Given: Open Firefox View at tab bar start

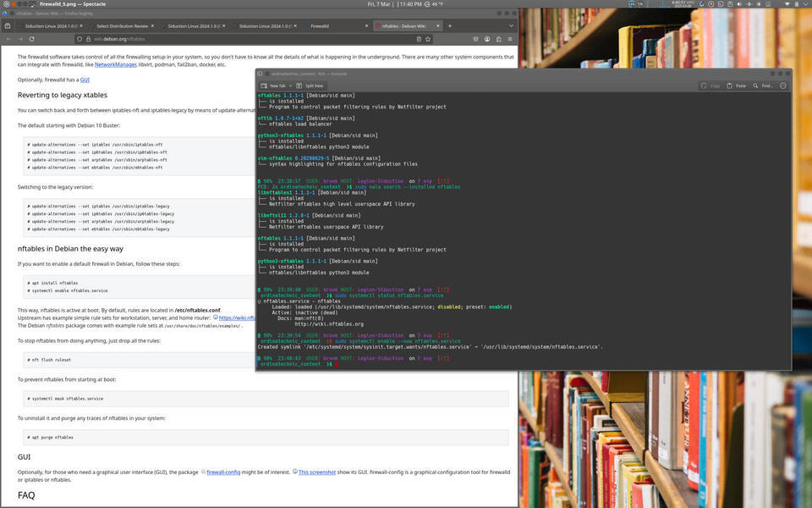Looking at the screenshot, I should click(x=8, y=26).
